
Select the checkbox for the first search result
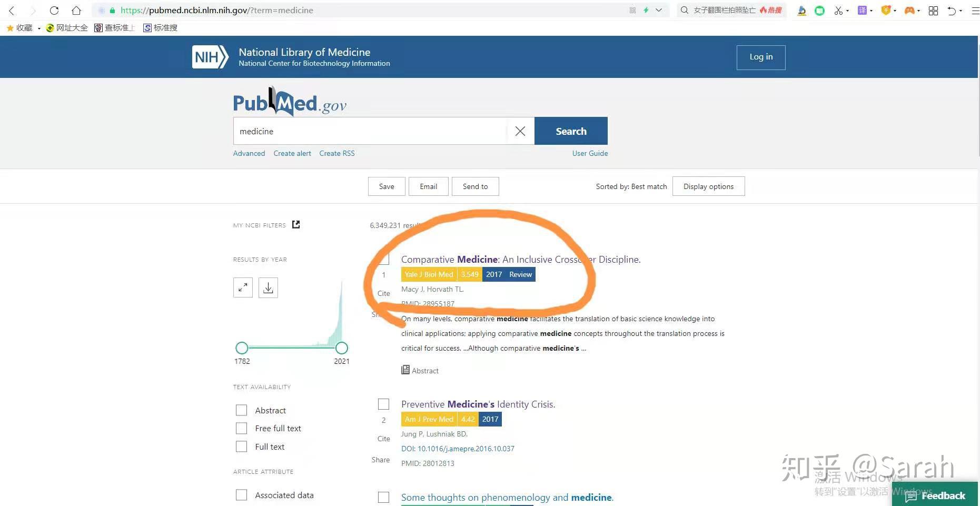click(383, 259)
